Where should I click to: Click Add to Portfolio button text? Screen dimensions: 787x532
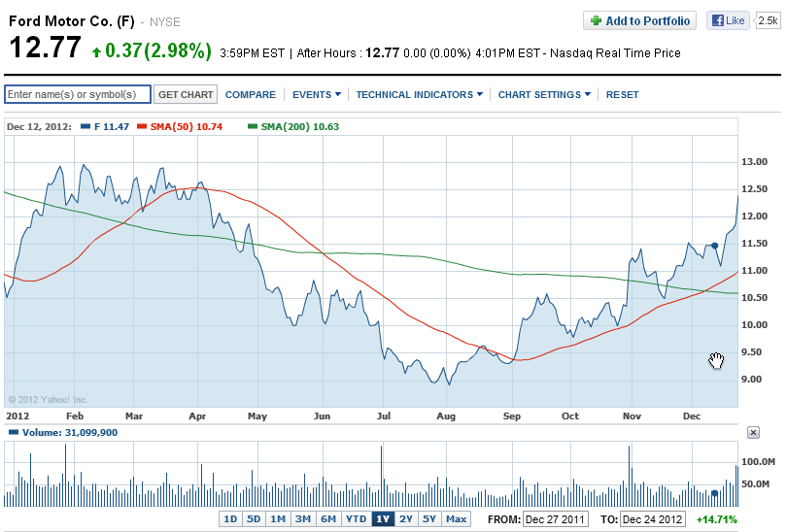(647, 21)
